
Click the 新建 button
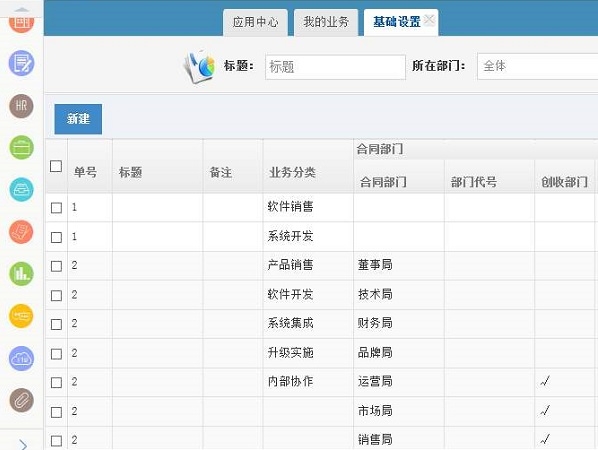pos(78,119)
